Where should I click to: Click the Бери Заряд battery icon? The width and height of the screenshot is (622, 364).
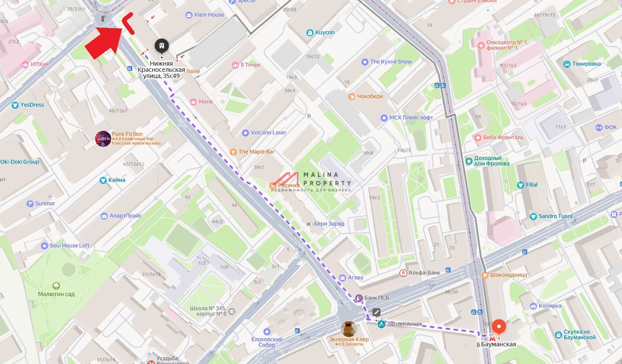(309, 224)
